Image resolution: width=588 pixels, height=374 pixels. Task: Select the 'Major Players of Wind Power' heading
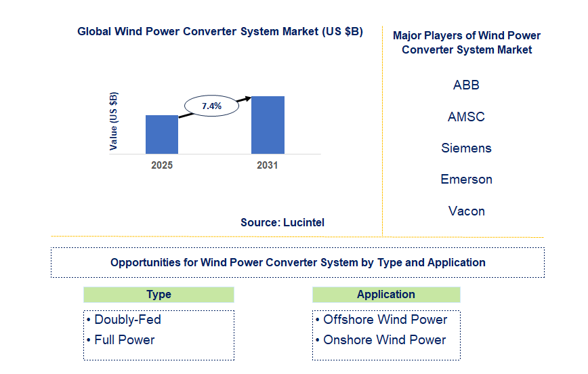(467, 43)
